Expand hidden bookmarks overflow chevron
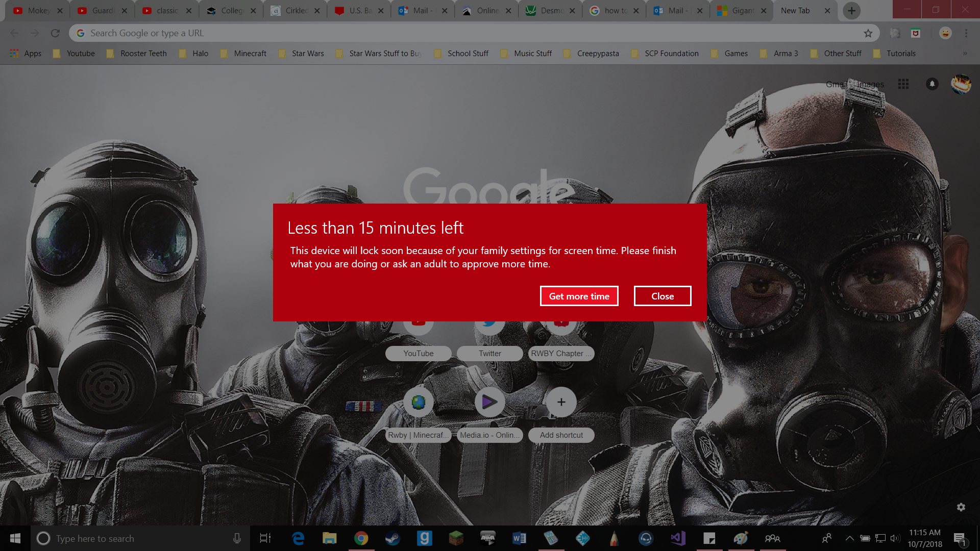The height and width of the screenshot is (551, 980). 965,54
